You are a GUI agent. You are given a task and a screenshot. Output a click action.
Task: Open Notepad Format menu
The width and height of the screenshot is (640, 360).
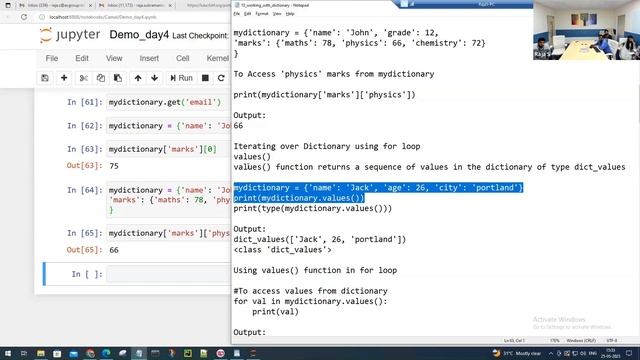[262, 14]
